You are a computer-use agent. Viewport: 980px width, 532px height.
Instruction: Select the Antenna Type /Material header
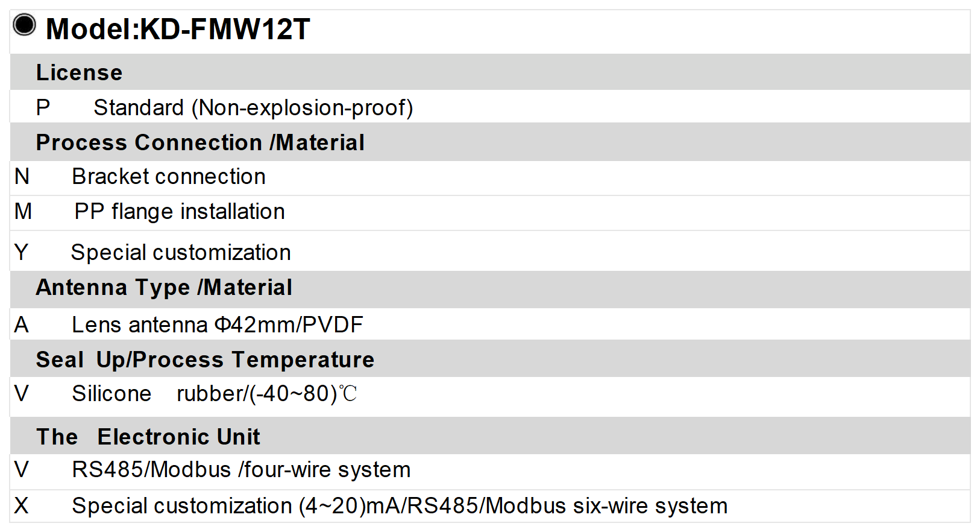click(x=164, y=287)
